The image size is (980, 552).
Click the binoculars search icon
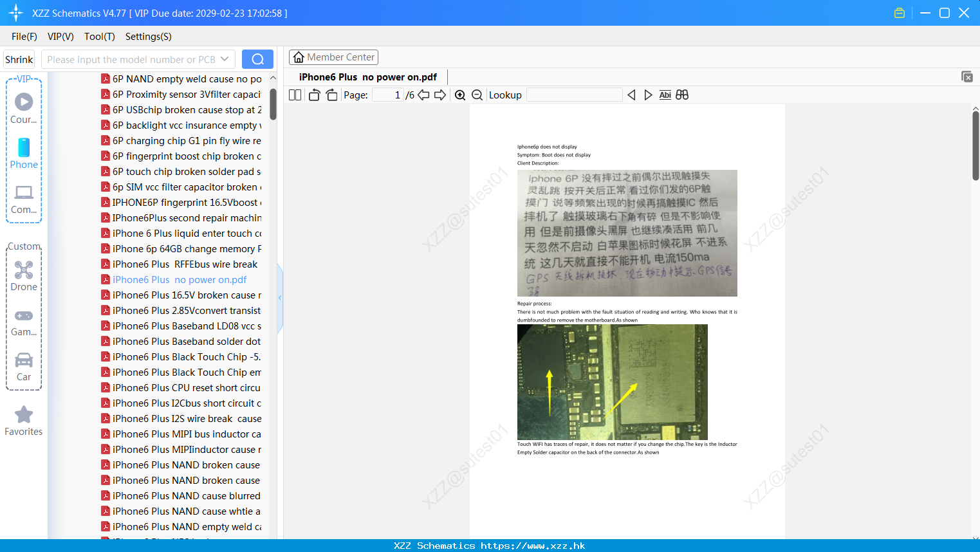682,95
